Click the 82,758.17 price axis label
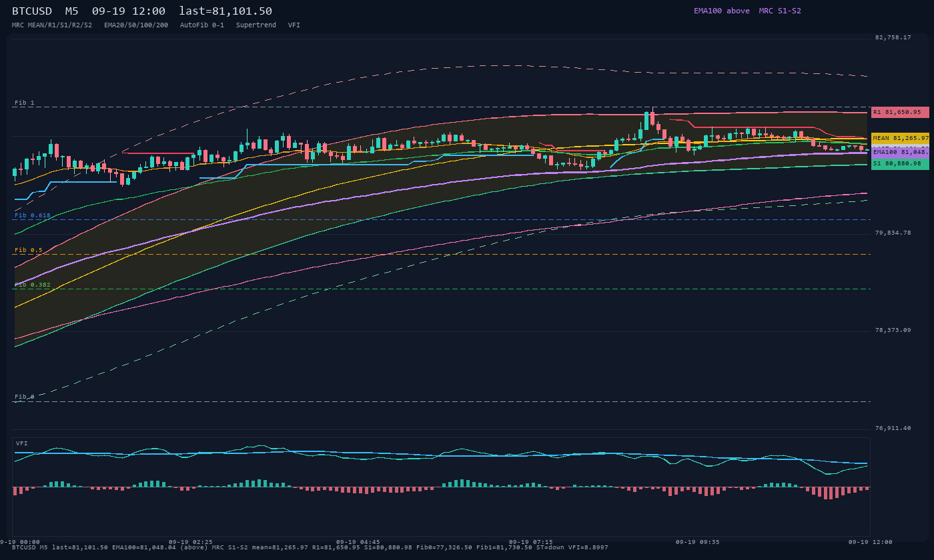The height and width of the screenshot is (560, 934). coord(893,37)
